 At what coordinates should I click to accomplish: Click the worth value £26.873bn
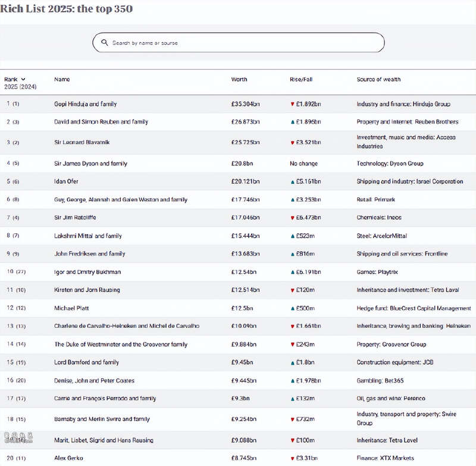click(x=245, y=122)
